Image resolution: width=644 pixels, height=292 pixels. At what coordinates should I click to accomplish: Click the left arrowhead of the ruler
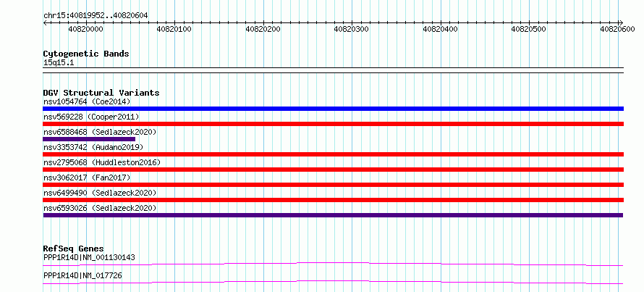point(45,22)
